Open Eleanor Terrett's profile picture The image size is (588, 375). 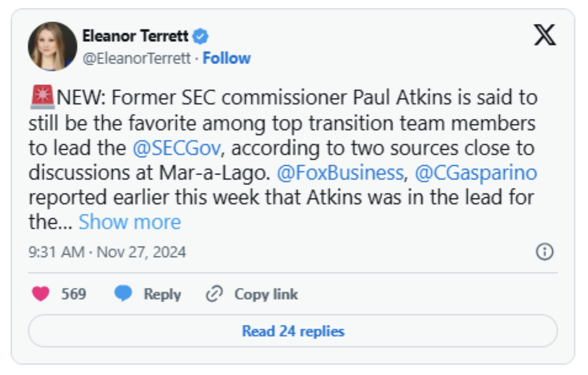(x=52, y=46)
